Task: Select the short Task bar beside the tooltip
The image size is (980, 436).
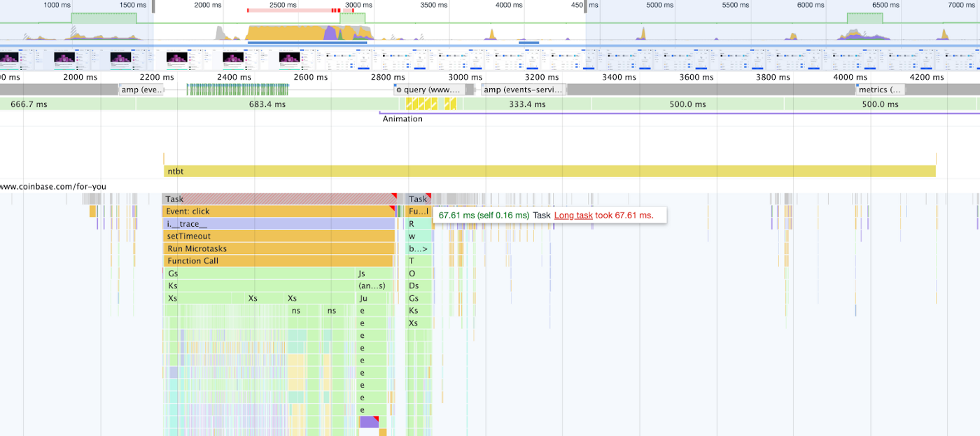Action: pos(419,199)
